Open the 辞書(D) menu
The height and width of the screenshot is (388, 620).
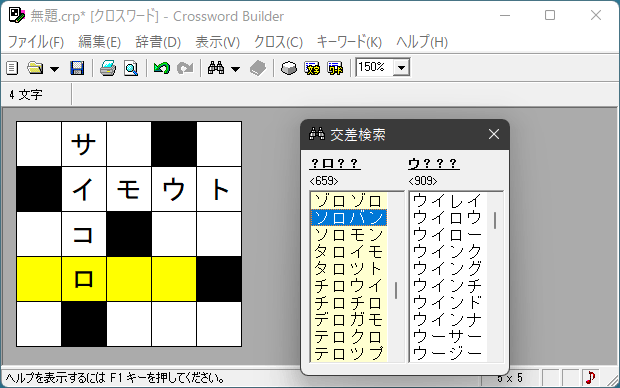coord(158,42)
